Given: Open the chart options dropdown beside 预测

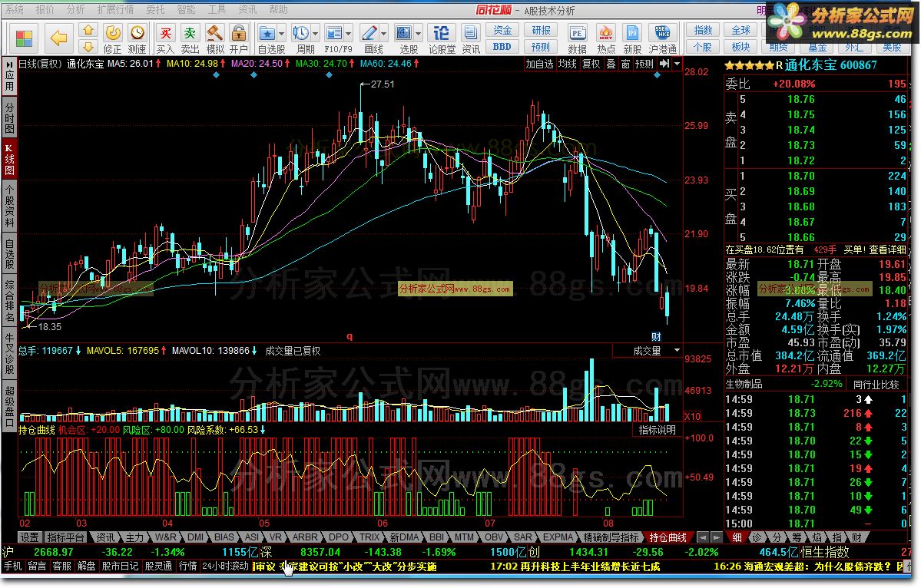Looking at the screenshot, I should pyautogui.click(x=677, y=64).
